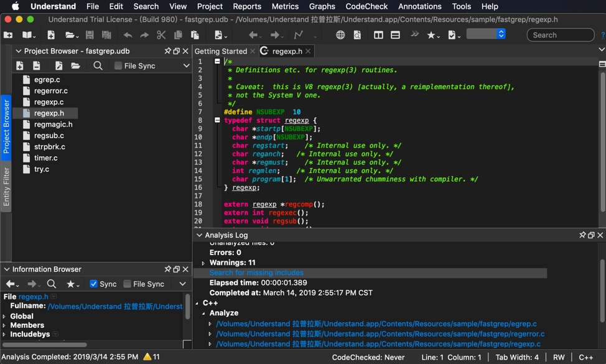Click the magnifier search icon in Project Browser
The height and width of the screenshot is (364, 606).
click(x=98, y=66)
